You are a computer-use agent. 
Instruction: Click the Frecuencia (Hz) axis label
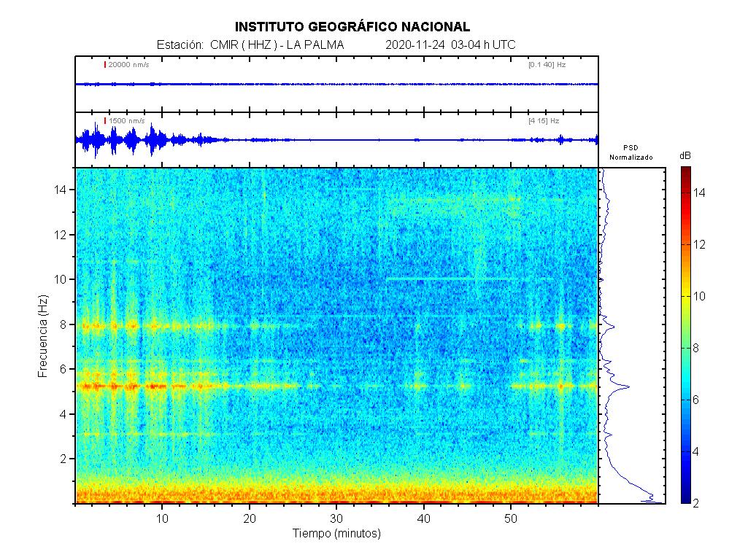click(43, 336)
